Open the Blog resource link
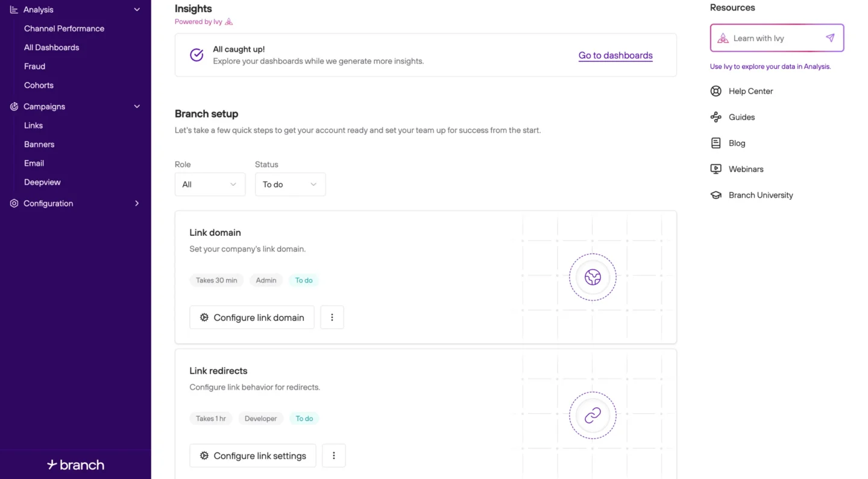 point(737,143)
